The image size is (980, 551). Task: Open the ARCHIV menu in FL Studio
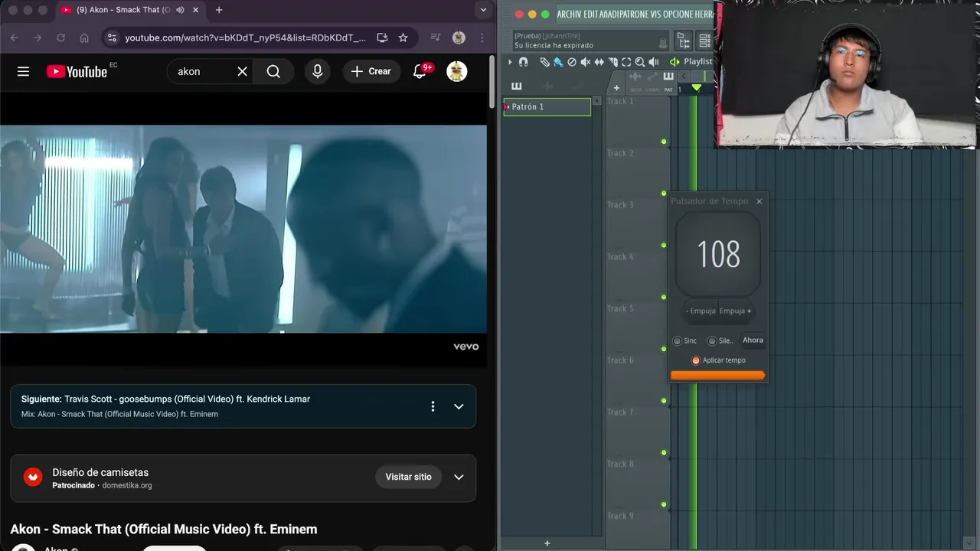pyautogui.click(x=570, y=14)
